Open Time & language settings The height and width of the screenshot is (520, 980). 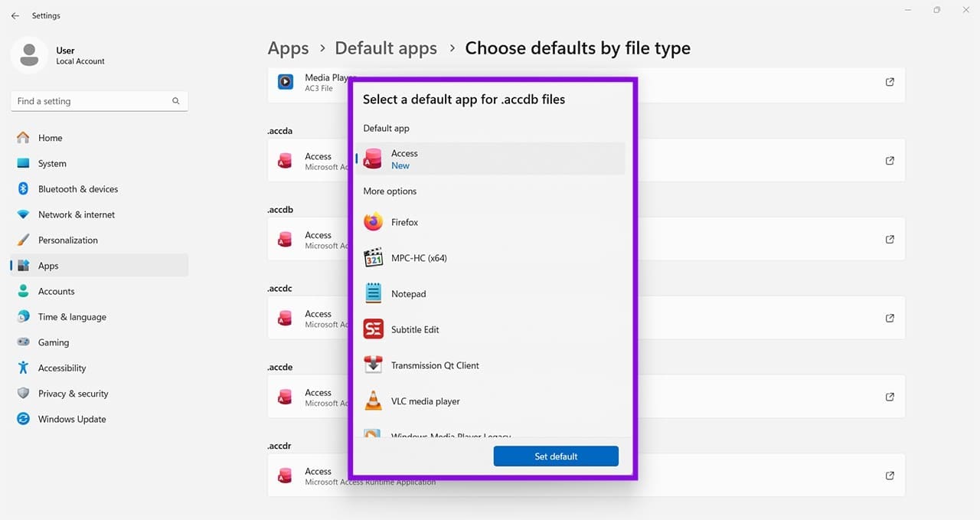(99, 317)
